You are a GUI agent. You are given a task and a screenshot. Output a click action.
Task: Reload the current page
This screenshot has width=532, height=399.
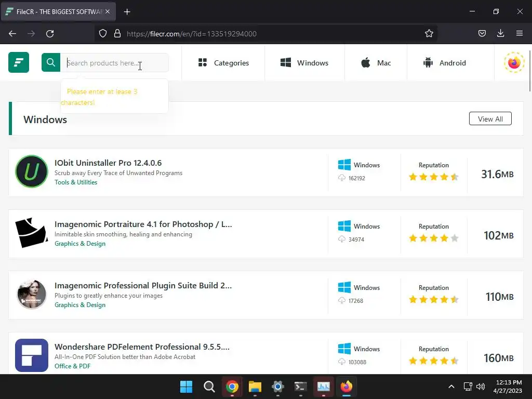point(50,34)
